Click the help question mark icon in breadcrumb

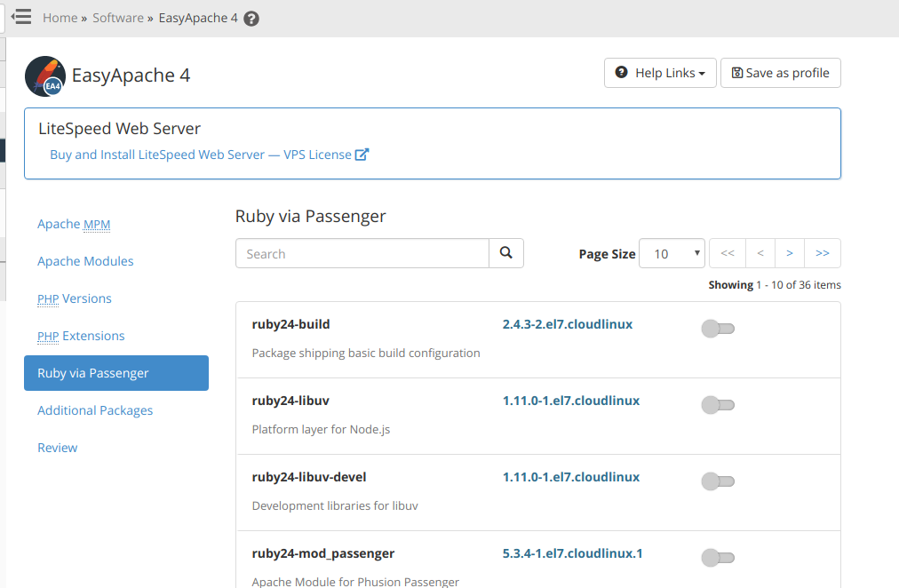(251, 19)
